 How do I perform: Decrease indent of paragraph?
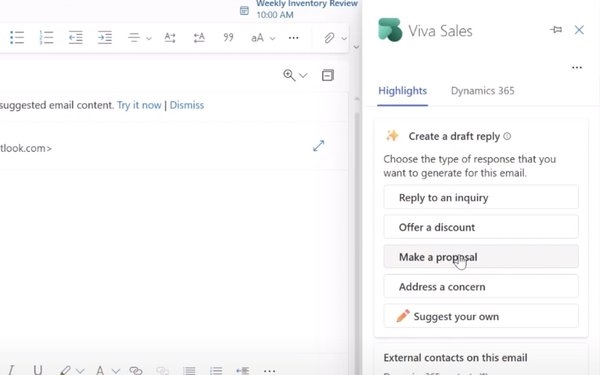point(76,38)
